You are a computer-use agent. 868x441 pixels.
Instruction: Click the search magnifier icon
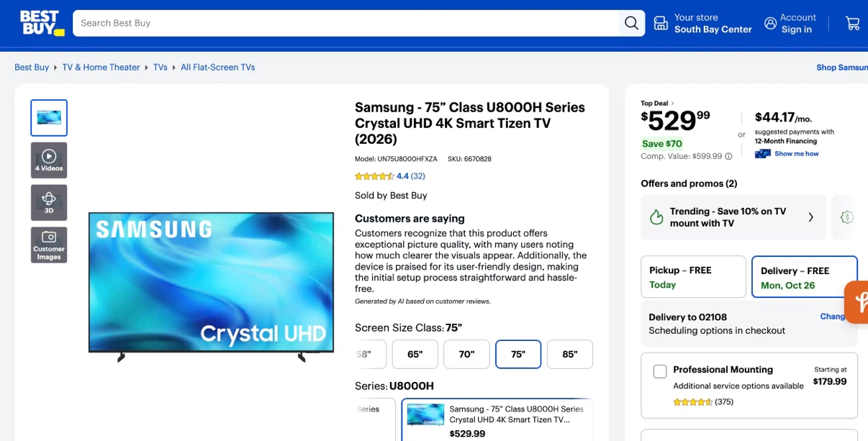pos(631,23)
